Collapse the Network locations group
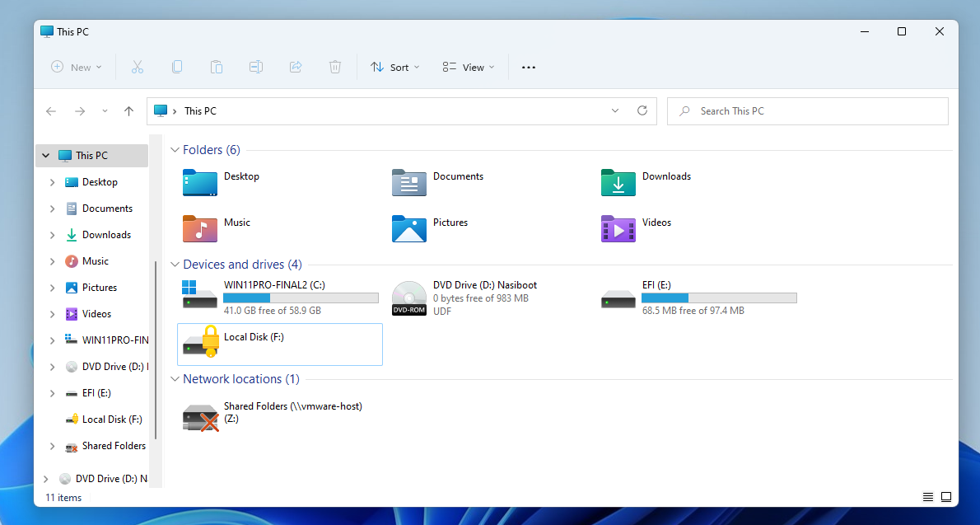Image resolution: width=980 pixels, height=525 pixels. coord(175,379)
